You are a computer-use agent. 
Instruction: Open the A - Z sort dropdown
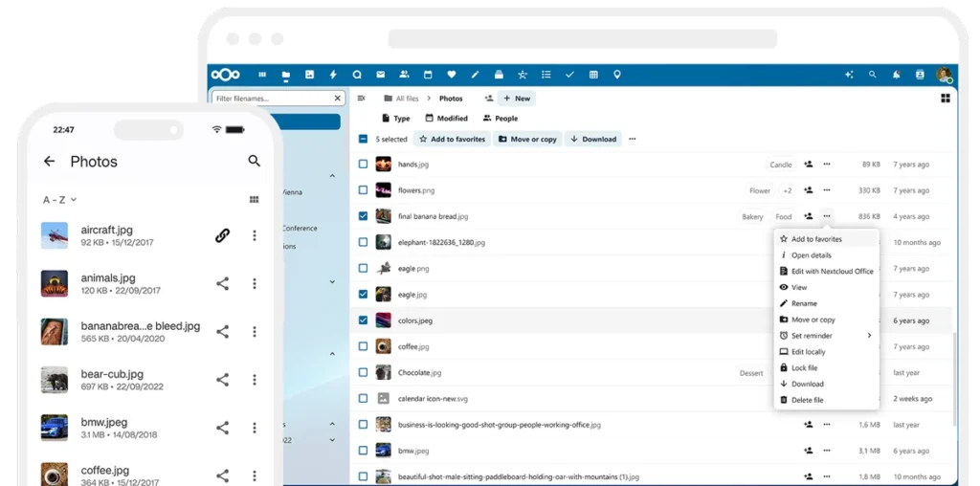[x=59, y=200]
